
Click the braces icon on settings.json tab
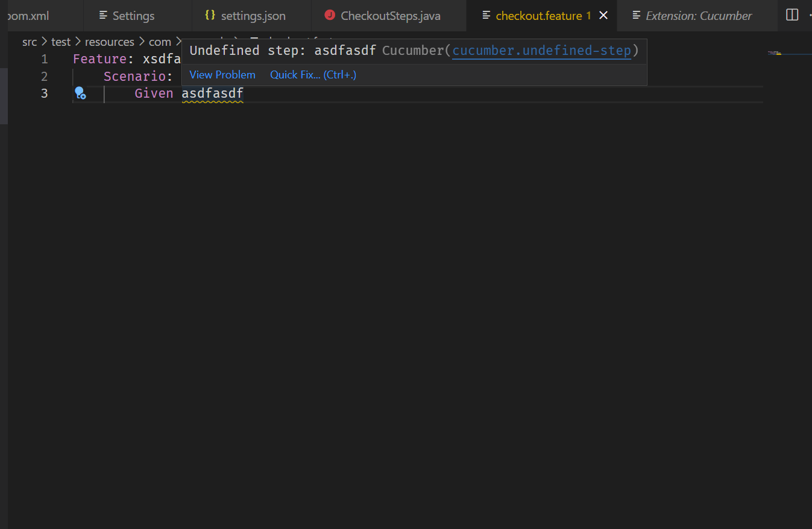[210, 16]
